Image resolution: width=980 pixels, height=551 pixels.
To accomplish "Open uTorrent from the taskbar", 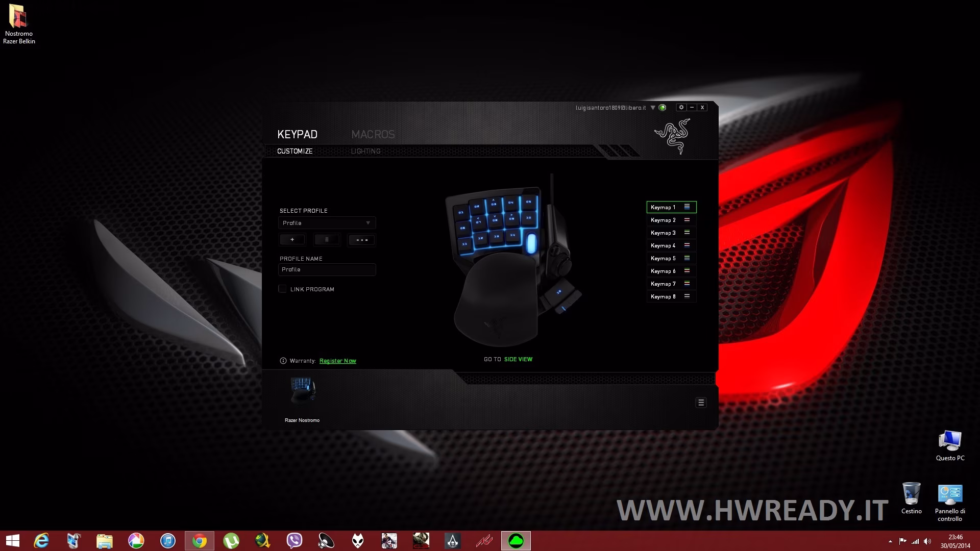I will 231,541.
